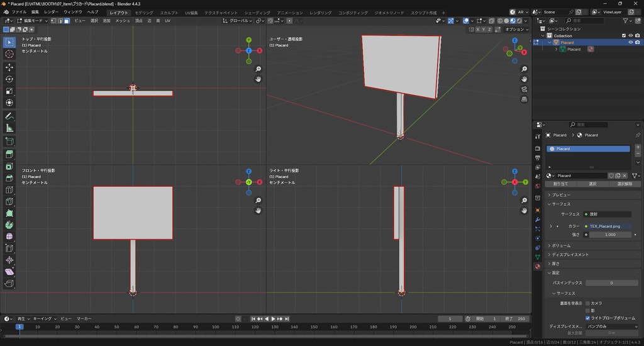Select the Measure tool in left toolbar
The height and width of the screenshot is (346, 644).
9,128
